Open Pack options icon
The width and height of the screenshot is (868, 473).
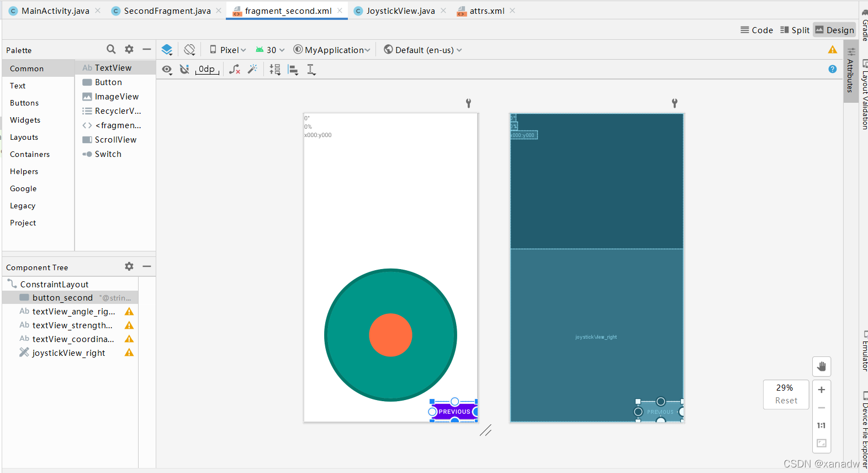coord(275,70)
